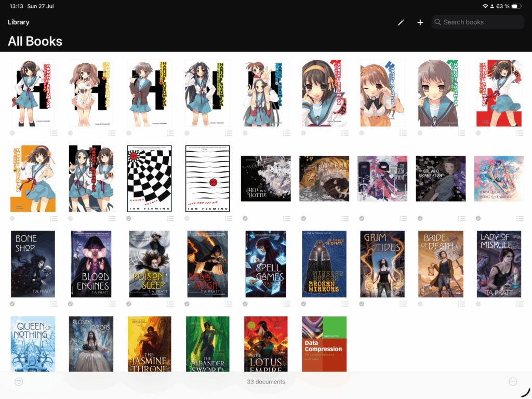The height and width of the screenshot is (399, 532).
Task: Open the Data Compression book cover
Action: click(x=324, y=344)
